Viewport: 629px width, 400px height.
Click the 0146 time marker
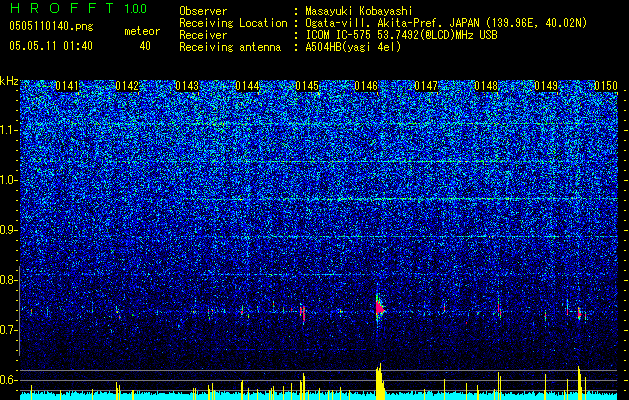366,86
